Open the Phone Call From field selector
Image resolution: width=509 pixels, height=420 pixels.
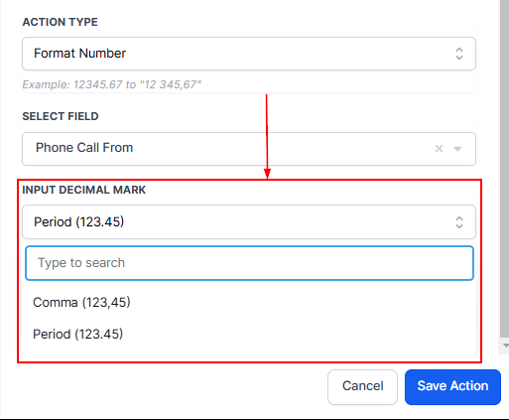249,149
